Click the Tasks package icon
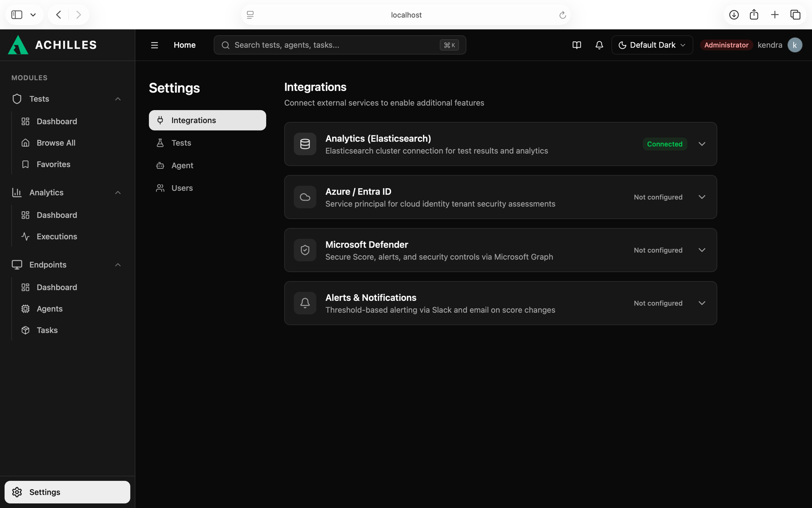The height and width of the screenshot is (508, 812). (25, 330)
